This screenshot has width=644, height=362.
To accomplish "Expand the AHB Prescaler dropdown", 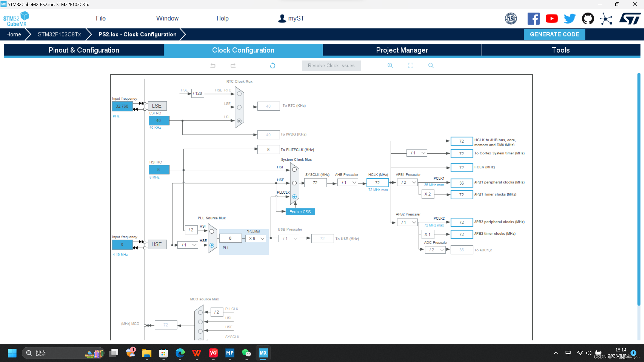I will pyautogui.click(x=348, y=183).
